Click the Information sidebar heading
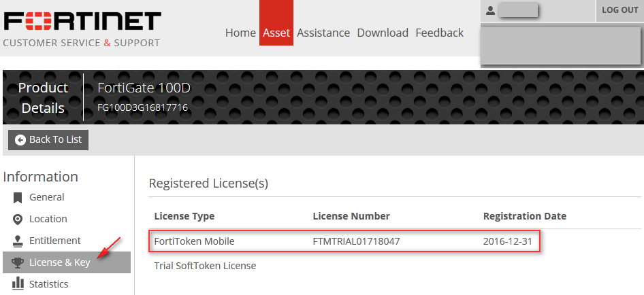The height and width of the screenshot is (295, 644). [40, 177]
